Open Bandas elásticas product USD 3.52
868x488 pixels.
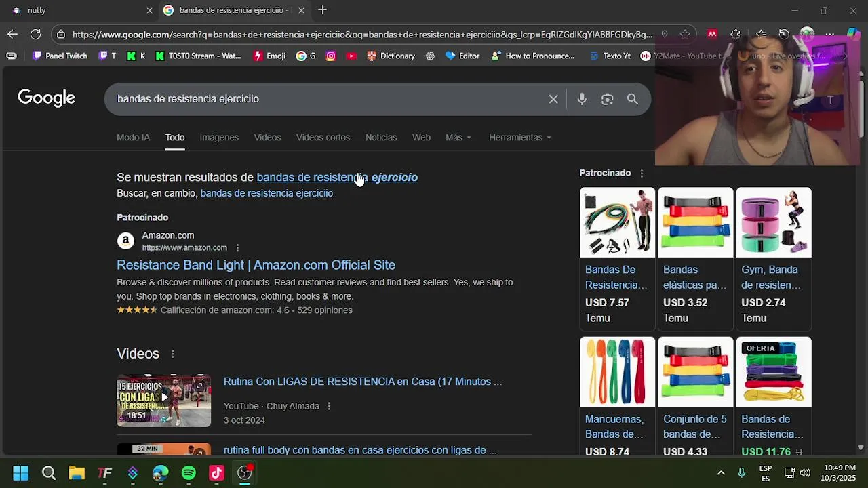695,258
